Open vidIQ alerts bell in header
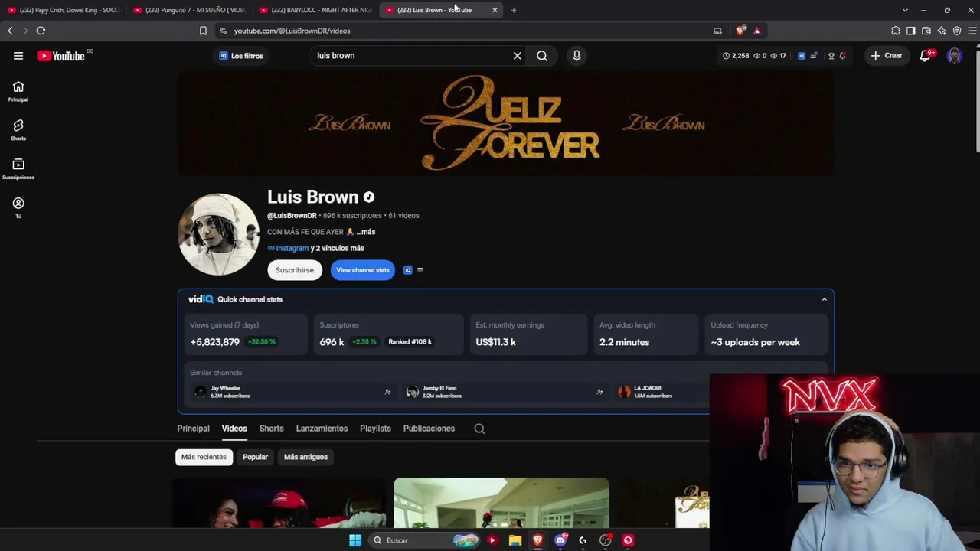The height and width of the screenshot is (551, 980). pos(842,56)
